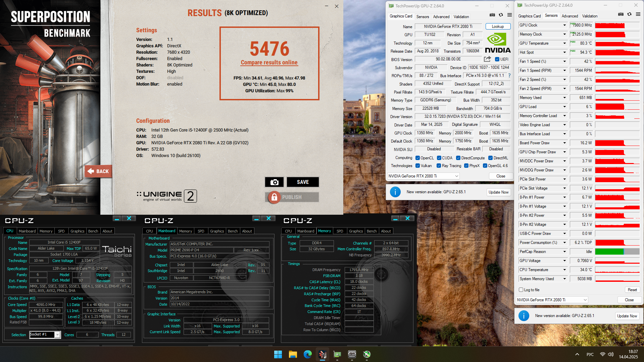Click the screenshot camera icon in the GPU-Z Sensors window

point(621,14)
